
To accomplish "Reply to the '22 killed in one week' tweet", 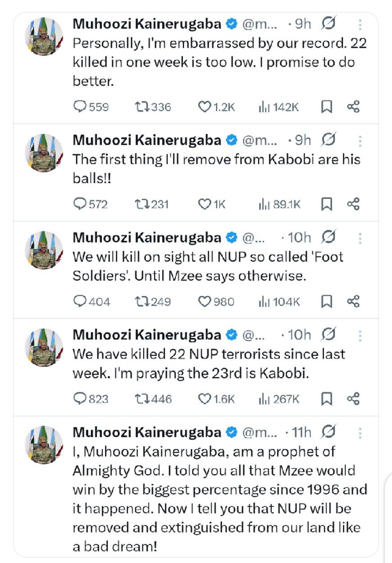I will 80,107.
